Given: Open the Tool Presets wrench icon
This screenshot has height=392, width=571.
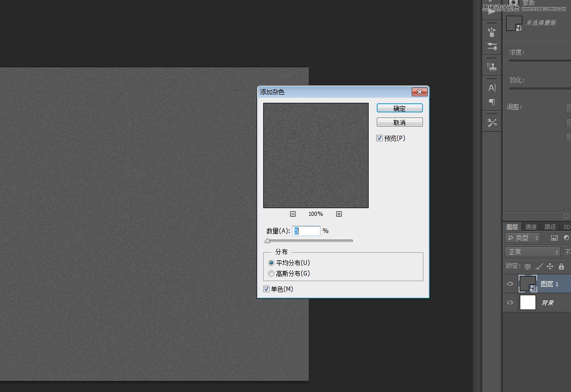Looking at the screenshot, I should click(x=491, y=123).
